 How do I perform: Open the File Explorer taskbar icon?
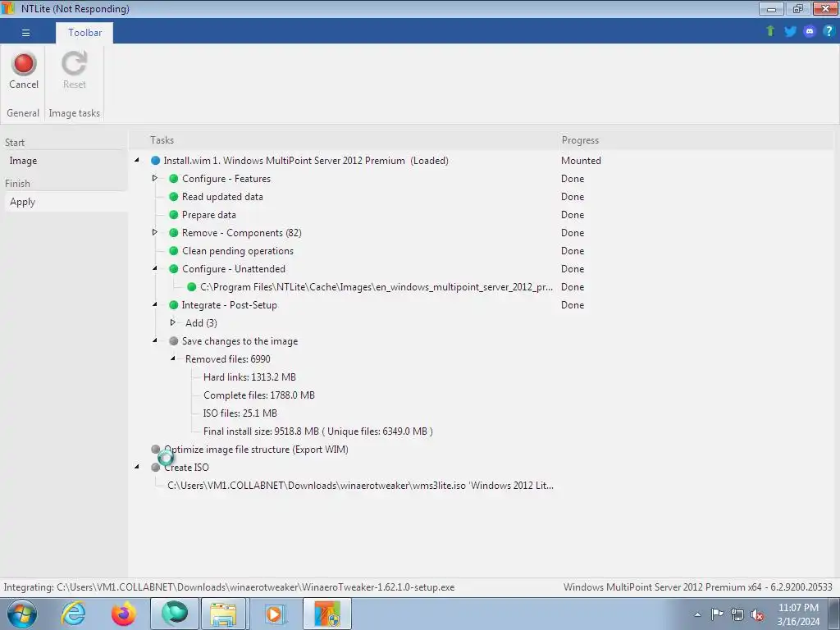tap(223, 614)
